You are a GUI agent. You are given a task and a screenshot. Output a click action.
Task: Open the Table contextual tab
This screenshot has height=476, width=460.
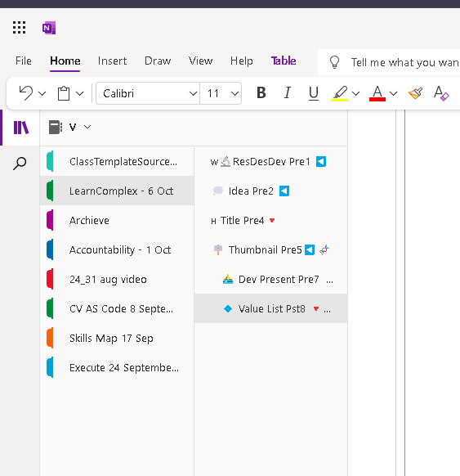coord(284,61)
